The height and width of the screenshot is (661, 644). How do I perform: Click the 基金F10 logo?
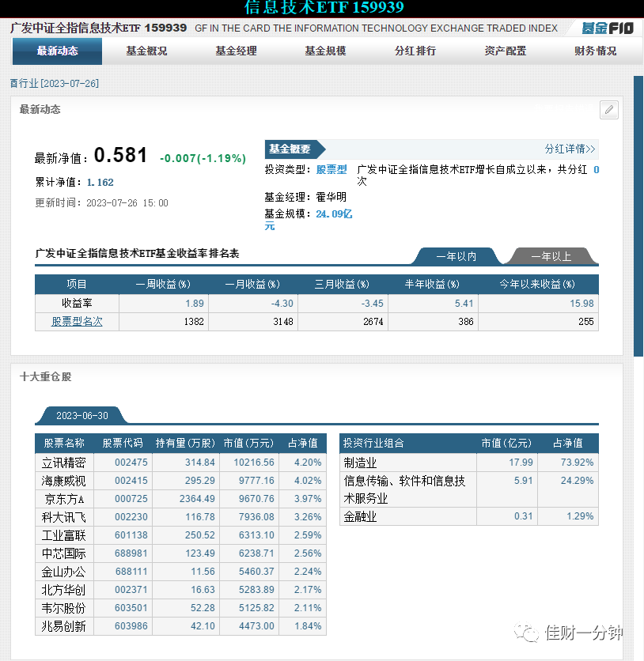coord(608,28)
